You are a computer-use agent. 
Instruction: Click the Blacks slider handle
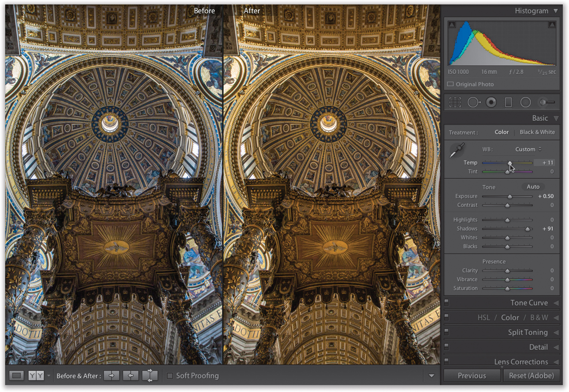pos(508,247)
